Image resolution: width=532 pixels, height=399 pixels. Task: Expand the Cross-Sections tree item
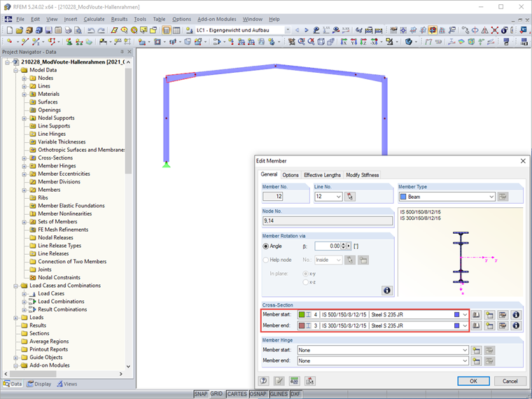[x=24, y=158]
